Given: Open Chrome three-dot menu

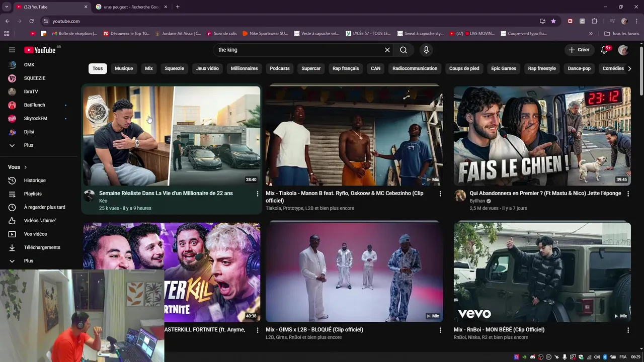Looking at the screenshot, I should (636, 21).
